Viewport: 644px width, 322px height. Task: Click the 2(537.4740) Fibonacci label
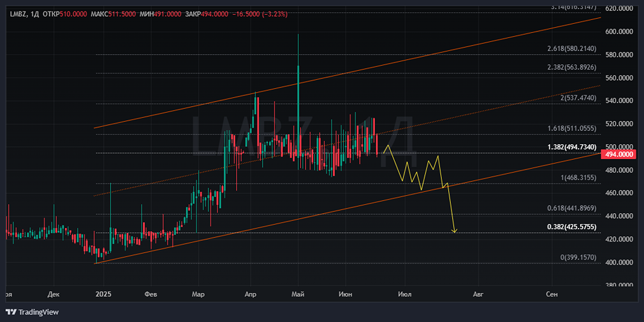[x=577, y=98]
